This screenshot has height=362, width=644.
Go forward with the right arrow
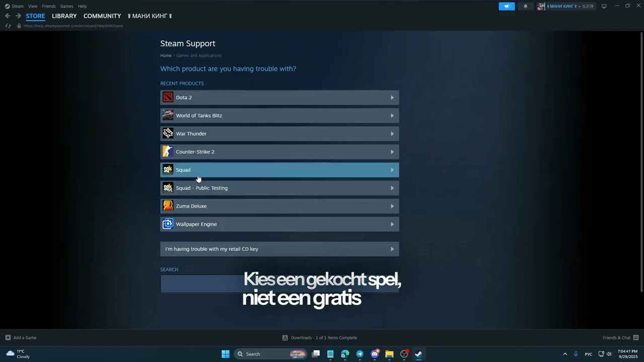(18, 16)
